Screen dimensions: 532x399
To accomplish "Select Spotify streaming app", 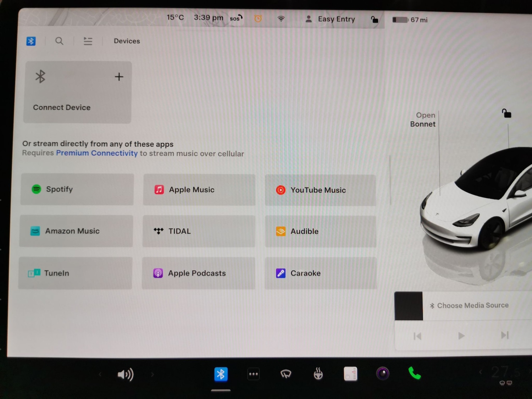I will [77, 189].
